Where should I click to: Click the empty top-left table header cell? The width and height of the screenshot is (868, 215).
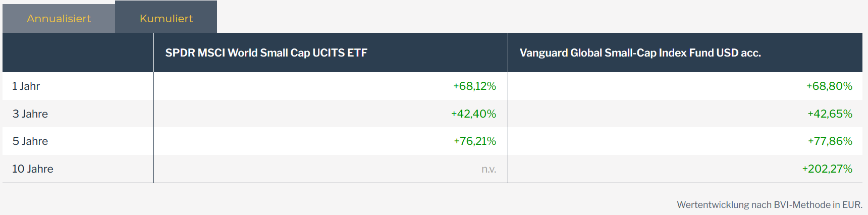[78, 53]
